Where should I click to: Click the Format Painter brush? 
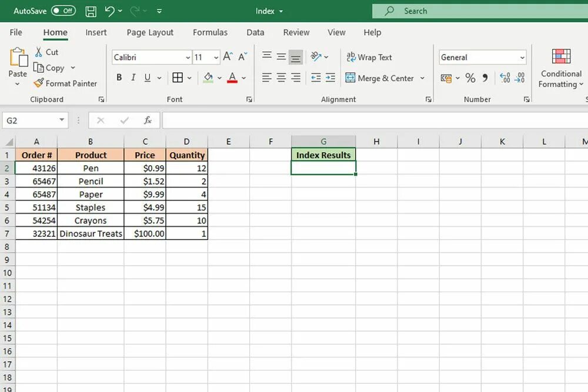[x=38, y=83]
